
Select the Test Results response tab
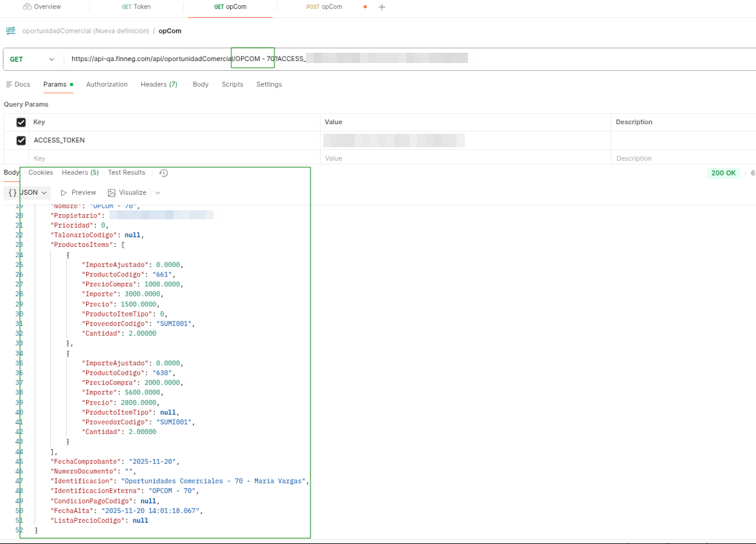pyautogui.click(x=127, y=172)
